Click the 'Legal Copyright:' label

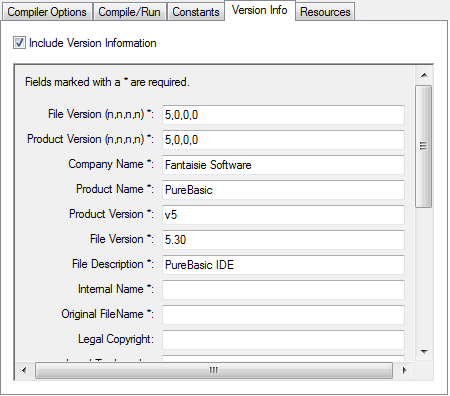click(x=116, y=339)
